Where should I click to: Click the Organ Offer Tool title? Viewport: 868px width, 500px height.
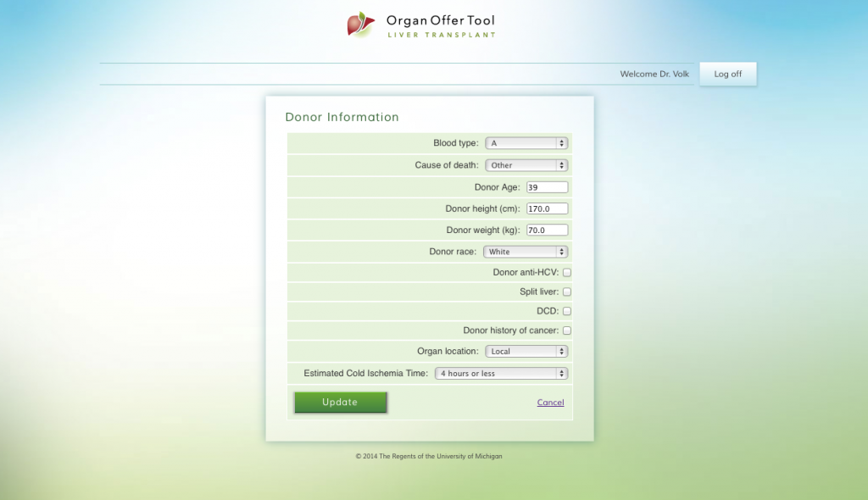point(440,20)
